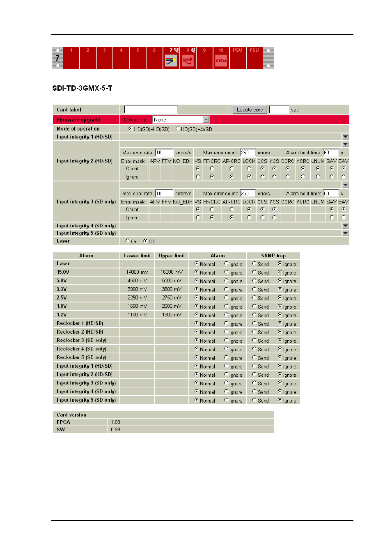Set Input integrity 5 (SD only) trap to Send
392x554 pixels.
[254, 400]
